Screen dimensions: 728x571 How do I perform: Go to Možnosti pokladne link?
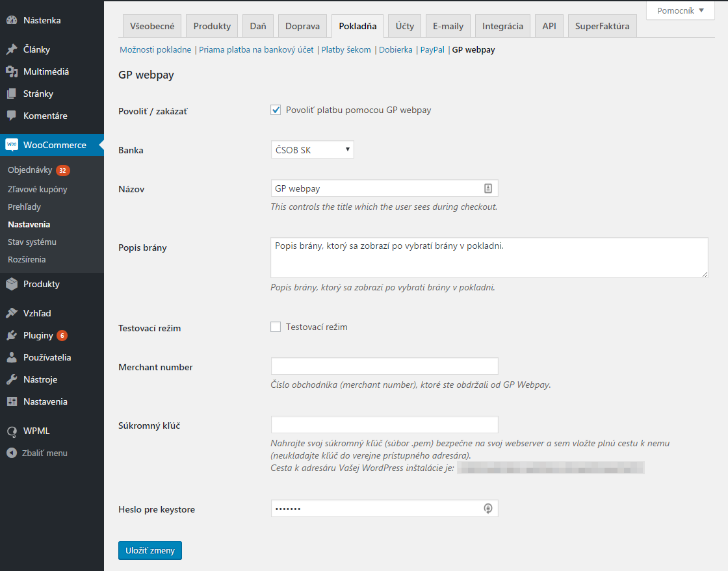(156, 49)
